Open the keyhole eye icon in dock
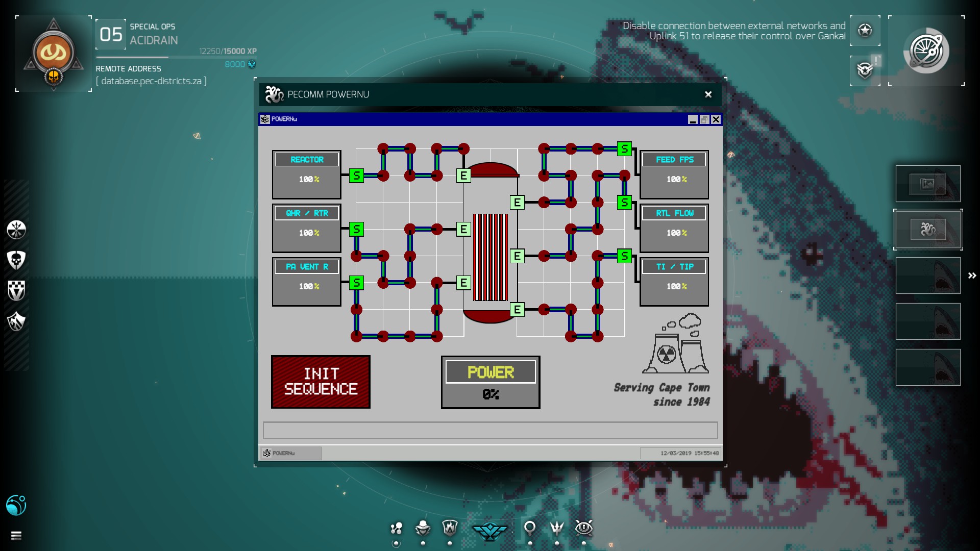This screenshot has width=980, height=551. 583,528
